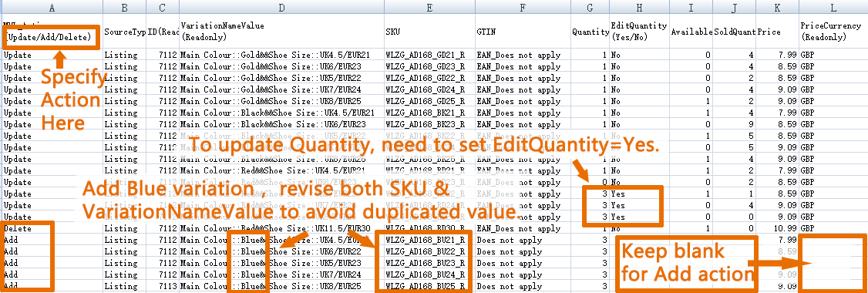Click the EditQuantity (Yes/No) header cell
This screenshot has width=868, height=293.
point(639,32)
